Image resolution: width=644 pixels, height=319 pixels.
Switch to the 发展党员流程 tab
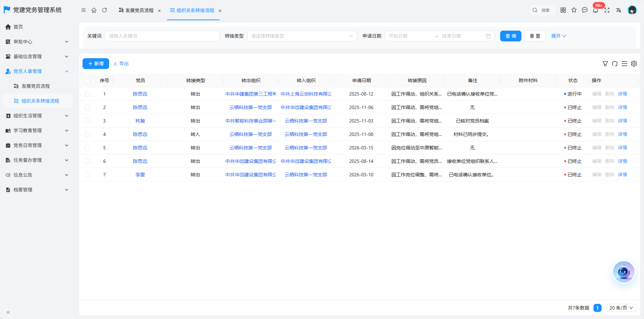point(136,10)
